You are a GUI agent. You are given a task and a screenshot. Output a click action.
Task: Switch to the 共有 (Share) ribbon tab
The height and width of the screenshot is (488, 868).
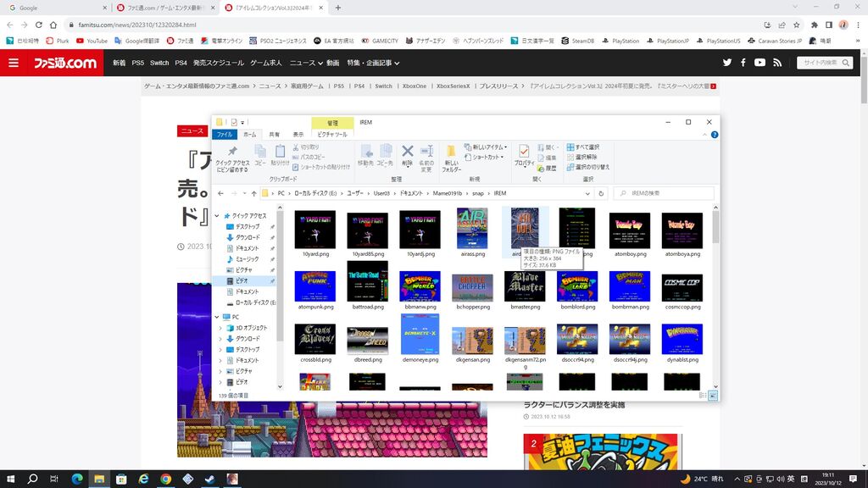tap(274, 135)
